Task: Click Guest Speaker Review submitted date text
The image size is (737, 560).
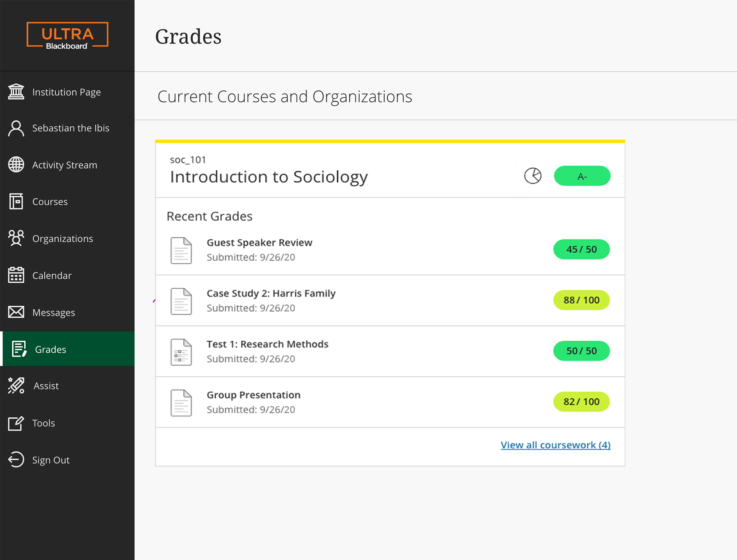Action: tap(251, 257)
